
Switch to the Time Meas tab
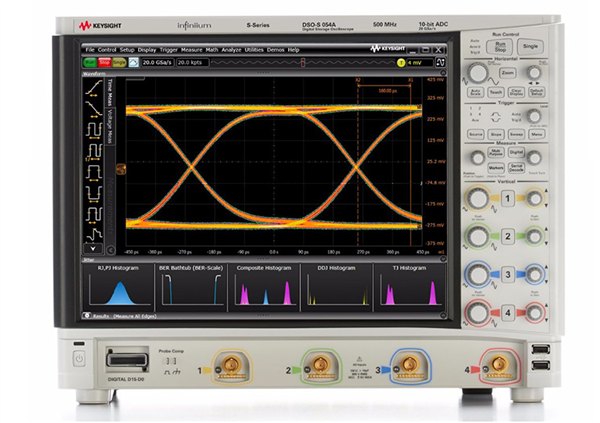click(110, 91)
